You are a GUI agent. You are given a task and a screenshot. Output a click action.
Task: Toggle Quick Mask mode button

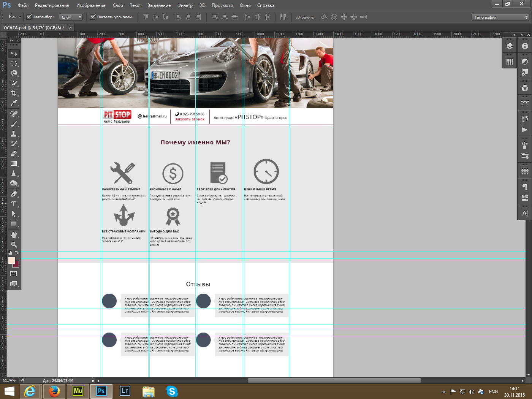pyautogui.click(x=14, y=274)
